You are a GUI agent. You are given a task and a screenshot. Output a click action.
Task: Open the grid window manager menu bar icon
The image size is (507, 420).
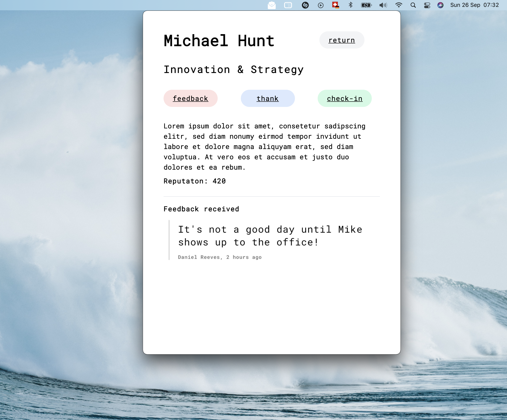point(288,5)
